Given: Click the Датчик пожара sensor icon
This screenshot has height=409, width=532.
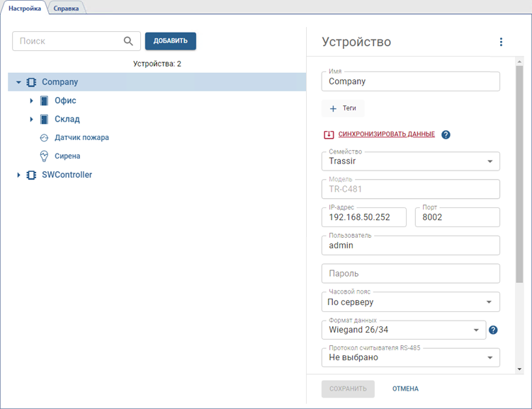Looking at the screenshot, I should pyautogui.click(x=44, y=138).
